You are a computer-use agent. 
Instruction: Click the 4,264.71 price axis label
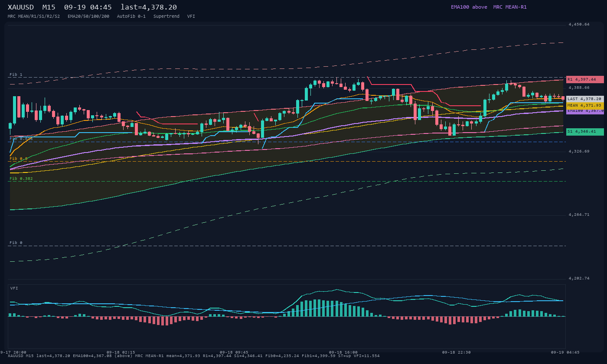coord(579,214)
